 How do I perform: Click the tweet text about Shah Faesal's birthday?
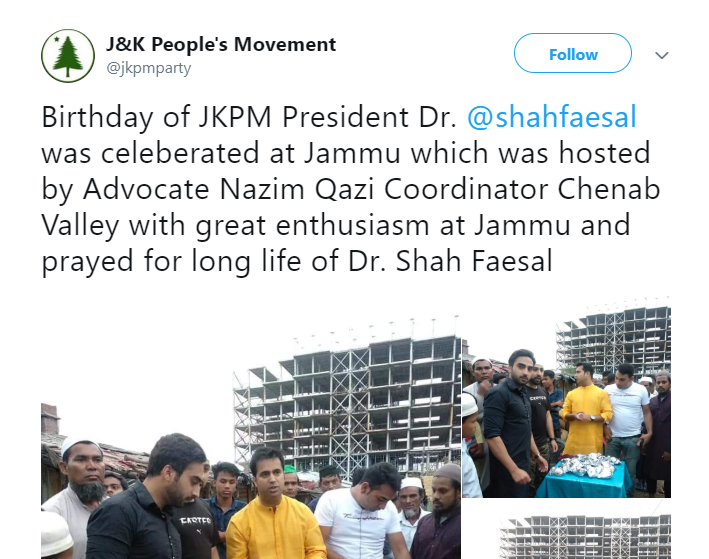pos(350,189)
